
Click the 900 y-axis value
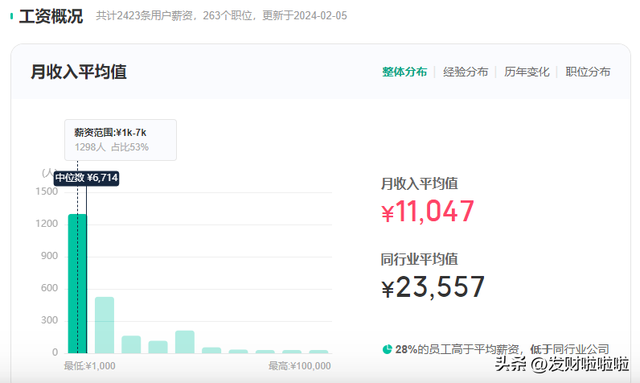pyautogui.click(x=49, y=256)
